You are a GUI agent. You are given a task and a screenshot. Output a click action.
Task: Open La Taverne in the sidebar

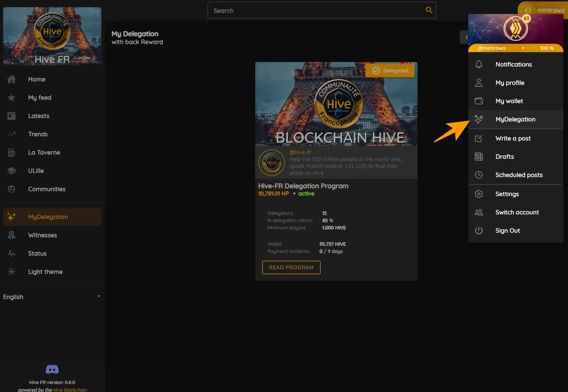(52, 152)
